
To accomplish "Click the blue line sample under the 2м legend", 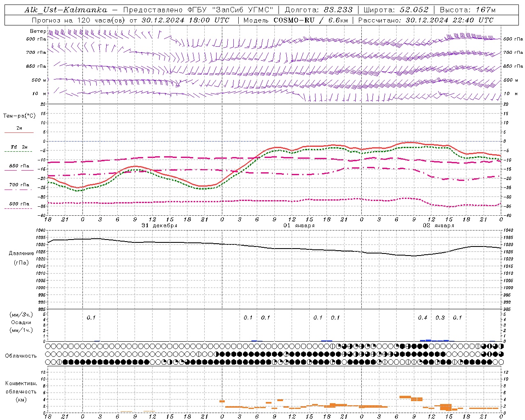I will [19, 133].
